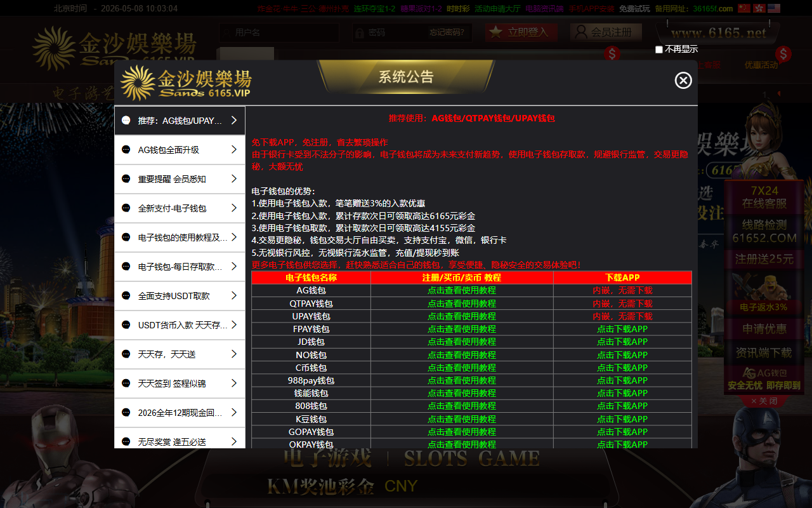This screenshot has width=812, height=508.
Task: Click 点击下载APP for GOPAY钱包
Action: [x=622, y=432]
